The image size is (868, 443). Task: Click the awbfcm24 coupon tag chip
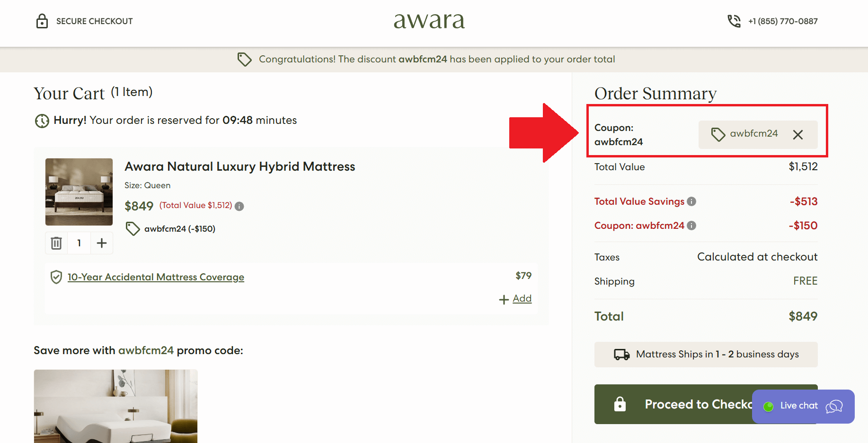pyautogui.click(x=745, y=134)
